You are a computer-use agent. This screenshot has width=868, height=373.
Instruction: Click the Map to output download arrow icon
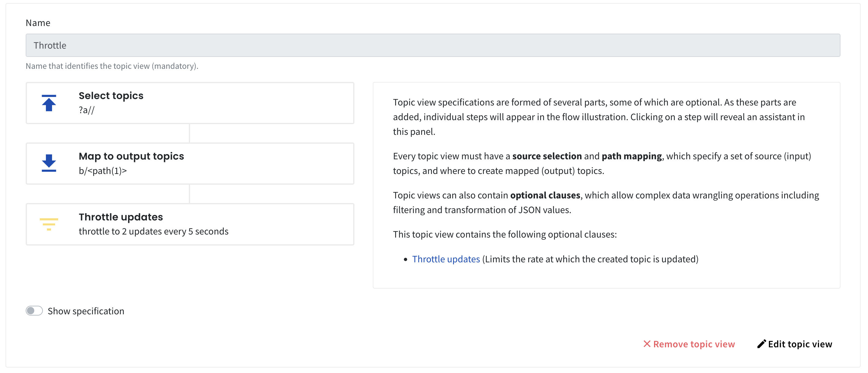pyautogui.click(x=49, y=163)
